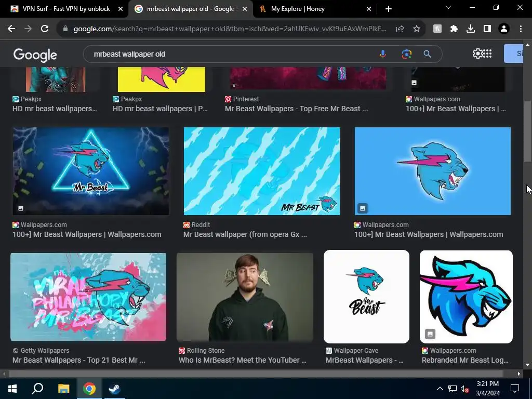Click the Google logo

(35, 55)
